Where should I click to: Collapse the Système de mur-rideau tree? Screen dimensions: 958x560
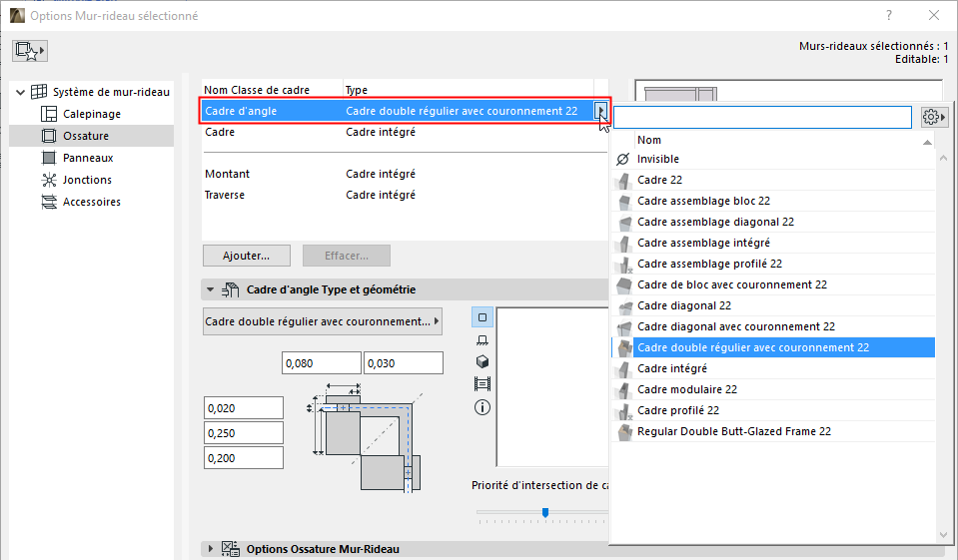point(20,92)
